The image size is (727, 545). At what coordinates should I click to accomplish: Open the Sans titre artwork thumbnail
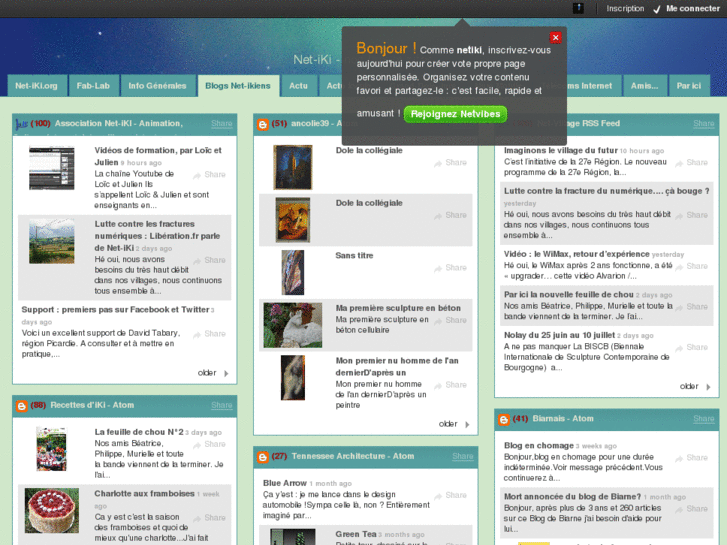pyautogui.click(x=293, y=273)
